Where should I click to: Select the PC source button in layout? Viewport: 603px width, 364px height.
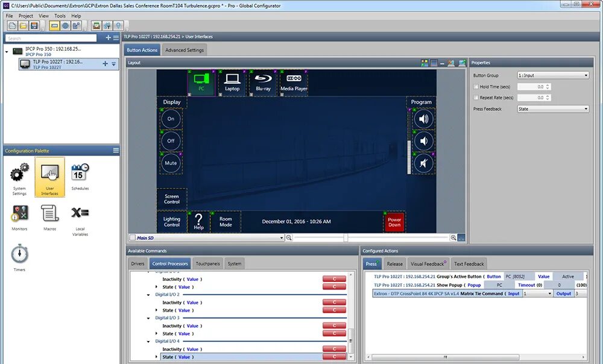coord(201,83)
